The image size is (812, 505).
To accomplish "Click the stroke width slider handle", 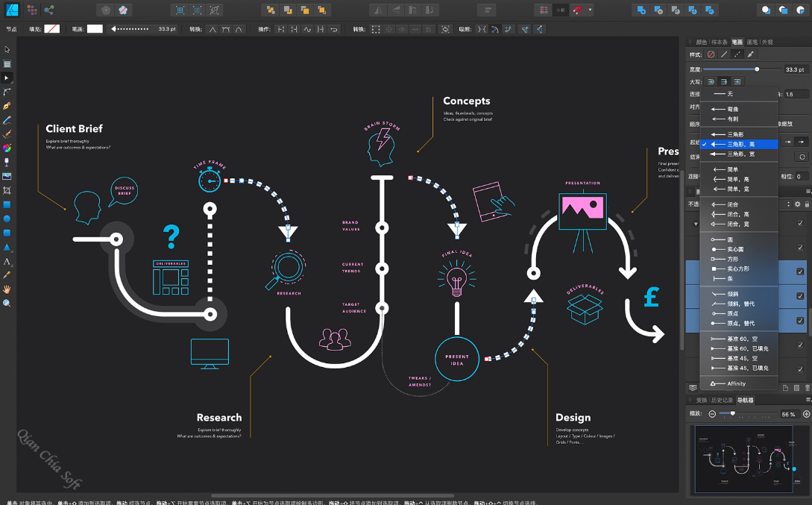I will (757, 69).
